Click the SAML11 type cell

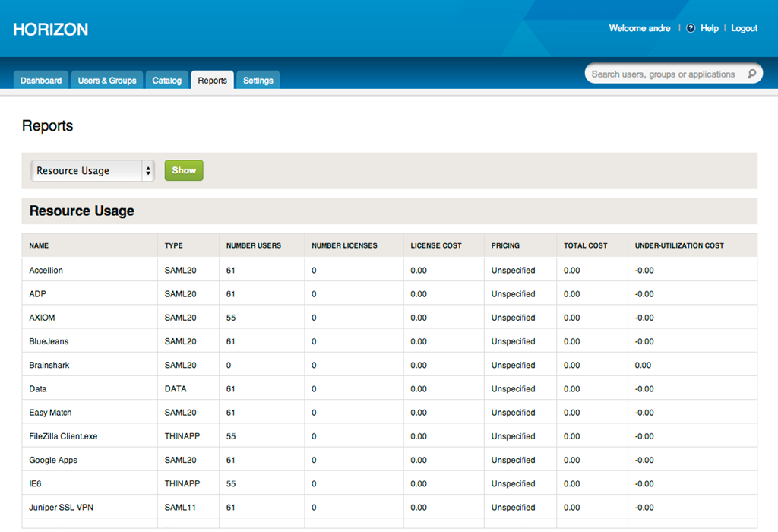tap(180, 508)
